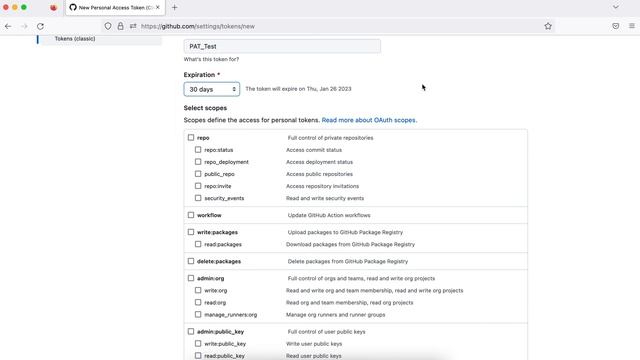Click macOS yellow minimize window button
Image resolution: width=640 pixels, height=360 pixels.
click(15, 7)
